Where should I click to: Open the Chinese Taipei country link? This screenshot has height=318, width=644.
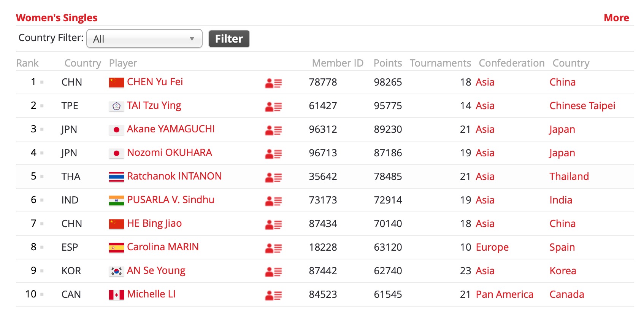(x=582, y=106)
